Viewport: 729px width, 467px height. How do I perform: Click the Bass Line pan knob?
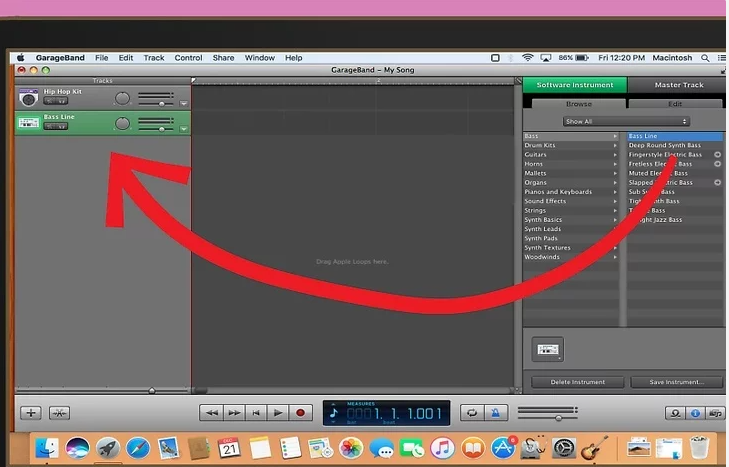coord(122,124)
